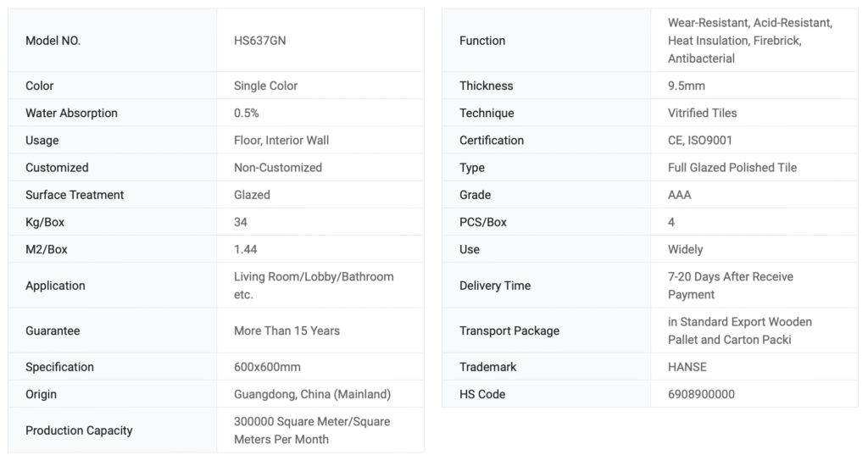Viewport: 868px width, 461px height.
Task: Select the Delivery Time label
Action: [495, 286]
